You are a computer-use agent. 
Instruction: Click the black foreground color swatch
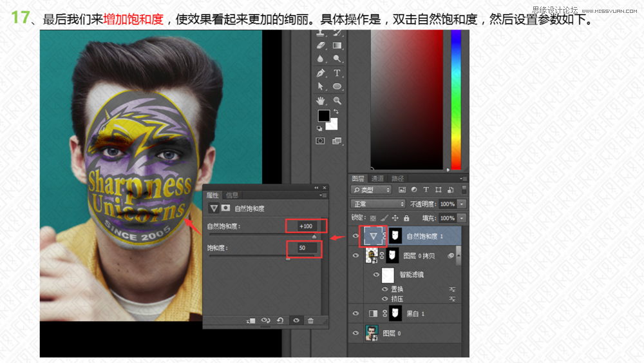(x=323, y=115)
